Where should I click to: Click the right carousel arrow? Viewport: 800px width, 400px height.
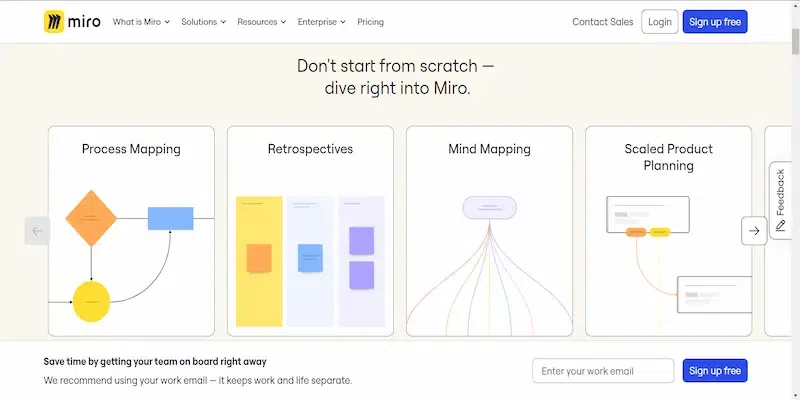coord(755,231)
